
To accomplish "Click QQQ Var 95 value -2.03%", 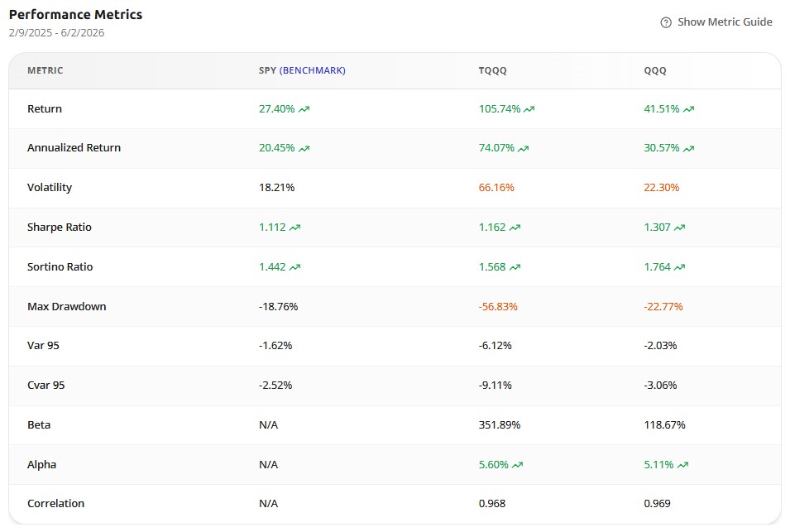I will coord(660,346).
